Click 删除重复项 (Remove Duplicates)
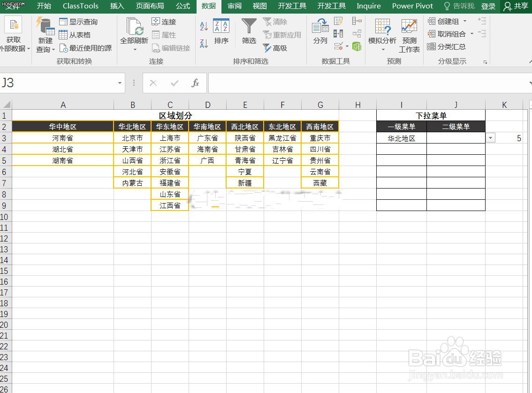 click(339, 33)
